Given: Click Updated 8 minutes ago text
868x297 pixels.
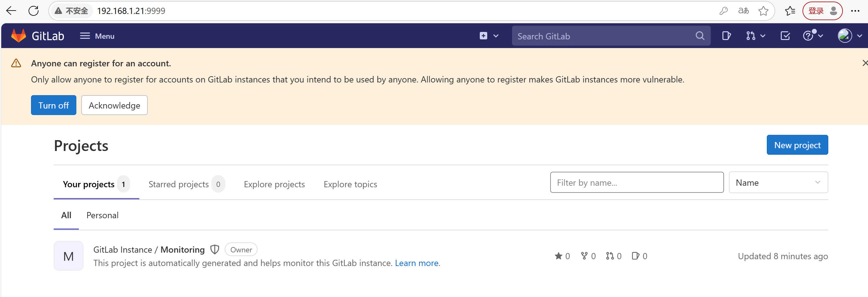Looking at the screenshot, I should tap(782, 257).
